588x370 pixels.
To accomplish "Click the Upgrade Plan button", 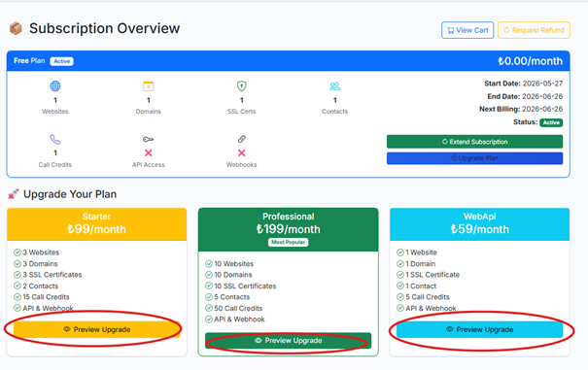I will point(474,158).
